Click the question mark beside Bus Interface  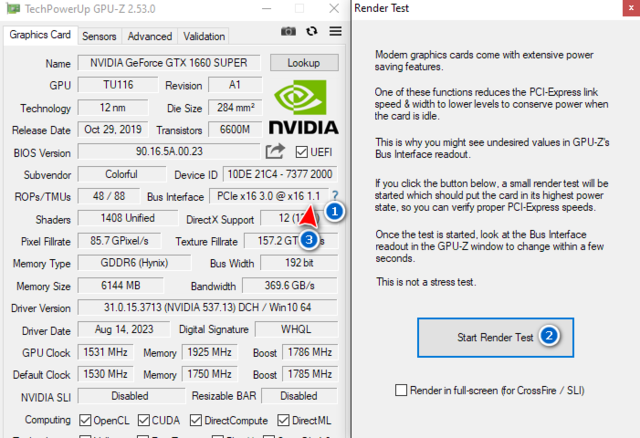pos(335,196)
